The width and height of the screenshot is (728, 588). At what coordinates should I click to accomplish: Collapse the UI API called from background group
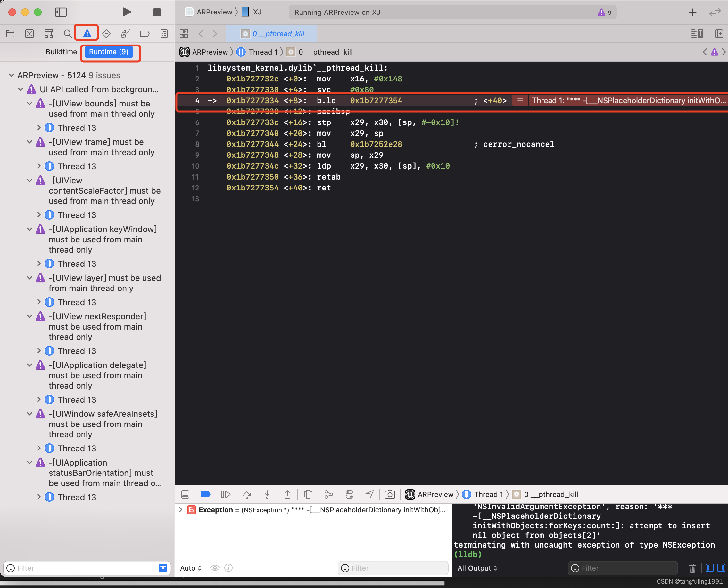21,89
